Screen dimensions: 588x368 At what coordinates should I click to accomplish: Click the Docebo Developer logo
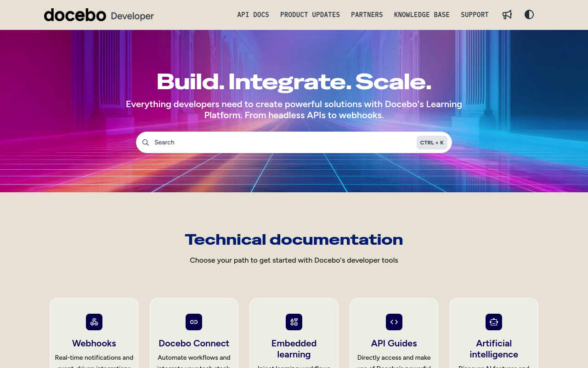click(99, 15)
